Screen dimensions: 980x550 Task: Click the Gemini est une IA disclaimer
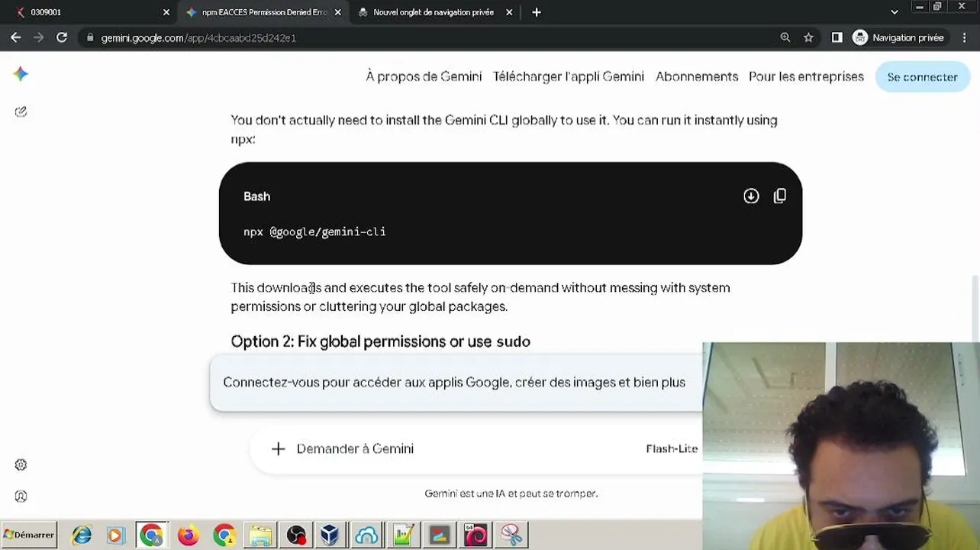pyautogui.click(x=511, y=493)
